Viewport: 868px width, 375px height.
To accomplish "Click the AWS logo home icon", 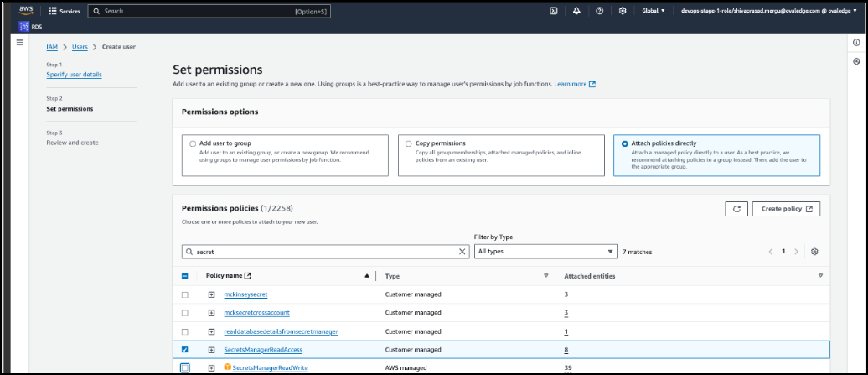I will (25, 11).
